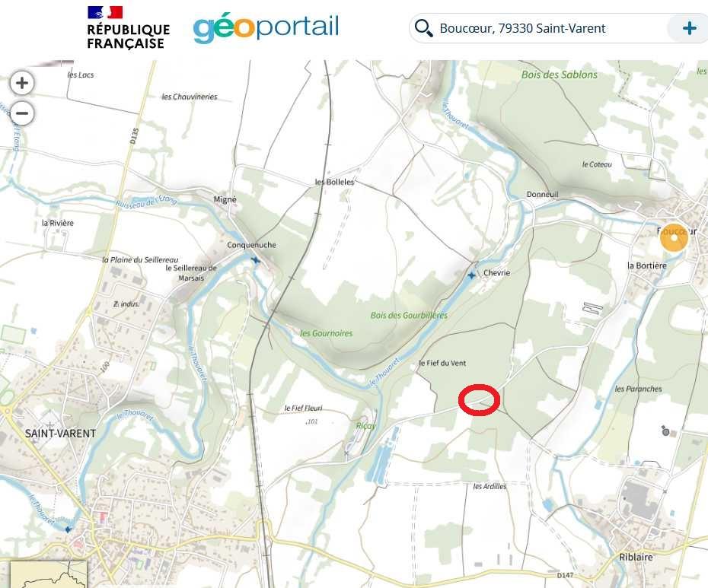
Task: Click the Bois des Gourbillères label
Action: pyautogui.click(x=409, y=316)
